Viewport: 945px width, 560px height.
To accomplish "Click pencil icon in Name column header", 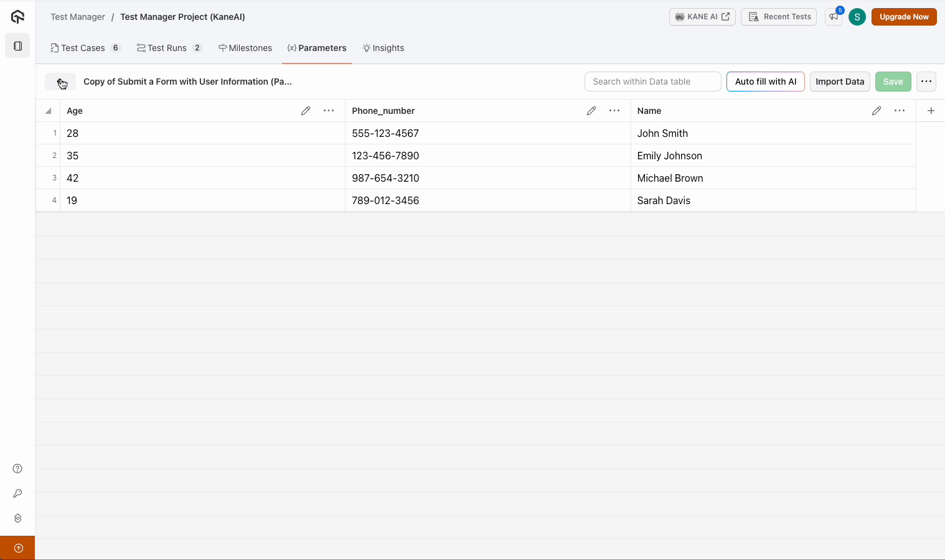I will pyautogui.click(x=877, y=111).
